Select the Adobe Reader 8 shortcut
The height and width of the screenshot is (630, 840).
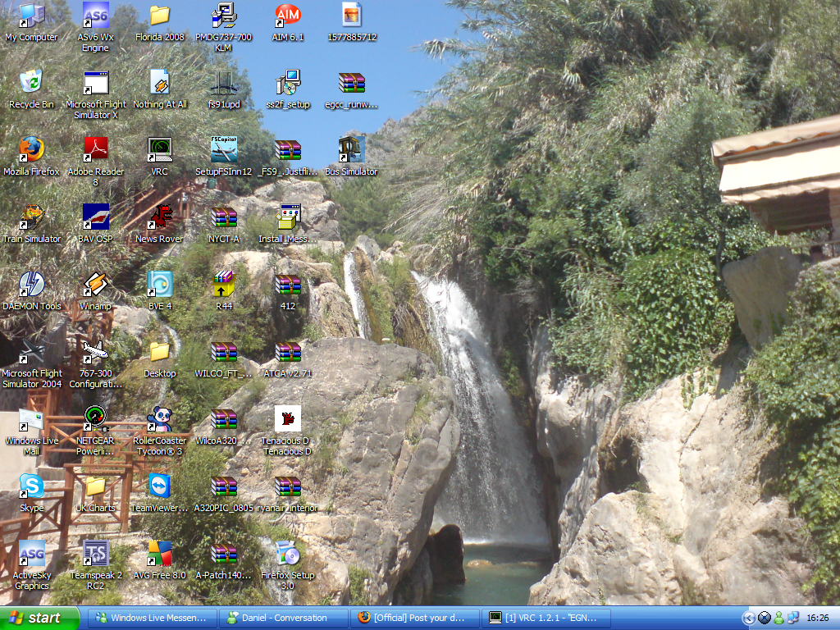pyautogui.click(x=96, y=150)
